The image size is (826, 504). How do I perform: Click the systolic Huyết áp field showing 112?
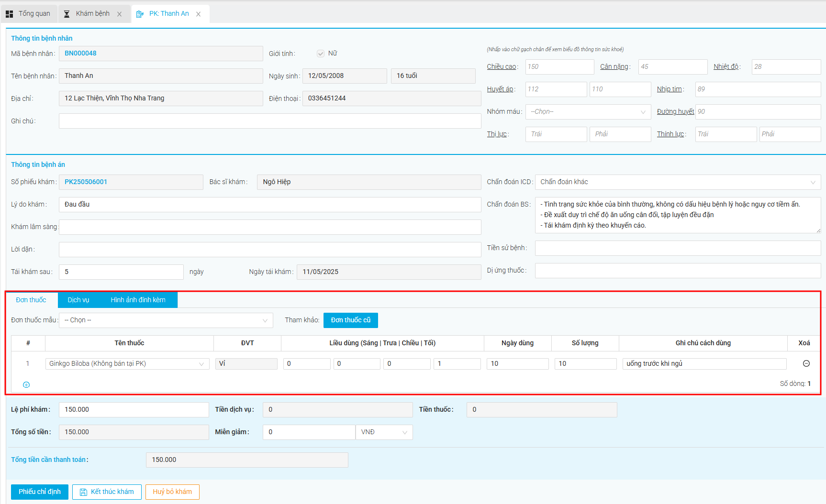click(x=556, y=89)
